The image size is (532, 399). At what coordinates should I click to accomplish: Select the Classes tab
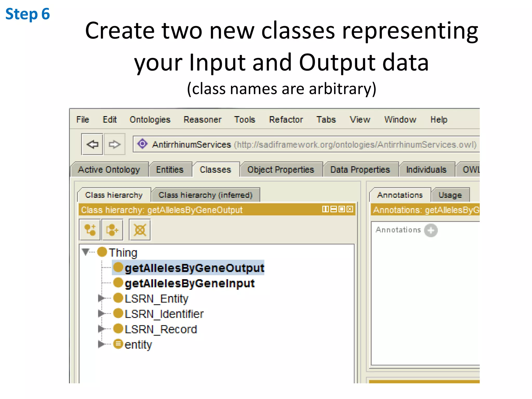216,170
